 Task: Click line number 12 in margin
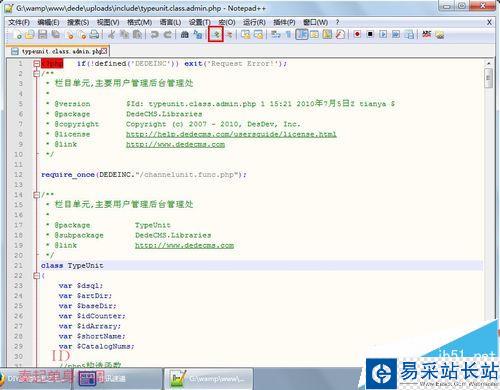(x=18, y=175)
